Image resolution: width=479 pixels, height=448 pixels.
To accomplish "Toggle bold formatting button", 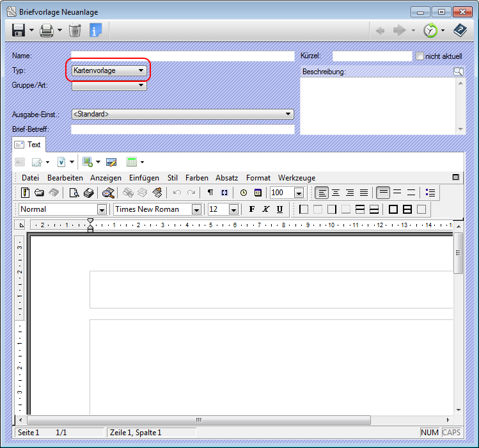I will coord(251,209).
